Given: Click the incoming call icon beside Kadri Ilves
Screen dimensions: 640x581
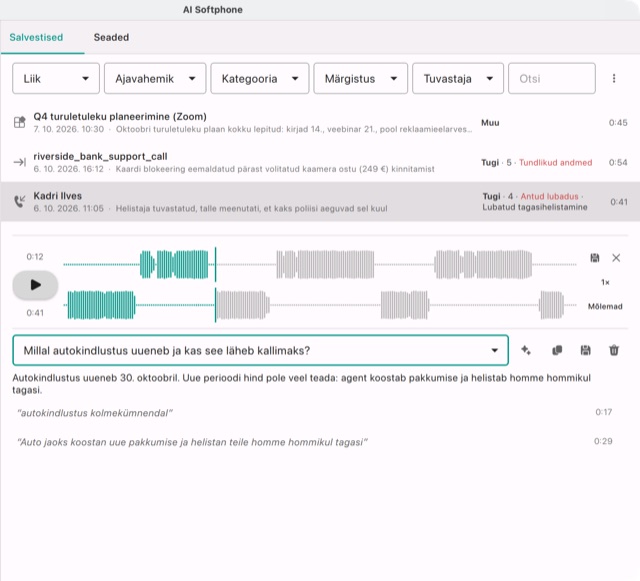Looking at the screenshot, I should pos(20,201).
